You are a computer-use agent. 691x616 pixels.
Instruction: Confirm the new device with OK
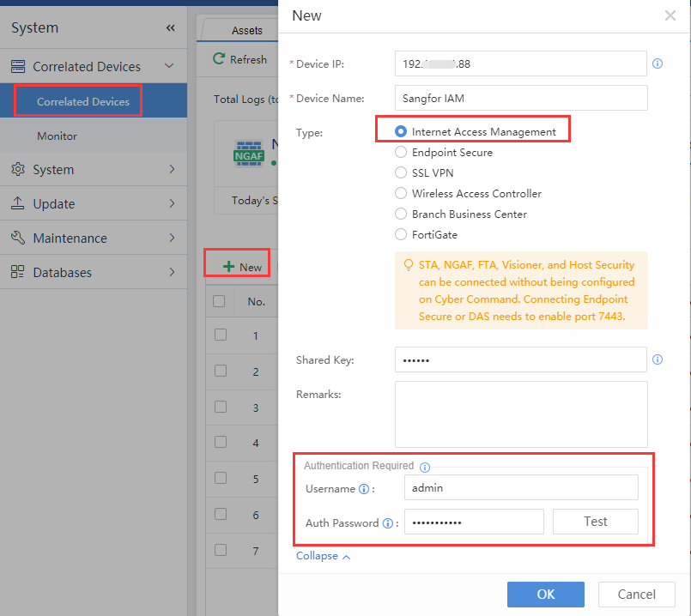click(x=545, y=595)
